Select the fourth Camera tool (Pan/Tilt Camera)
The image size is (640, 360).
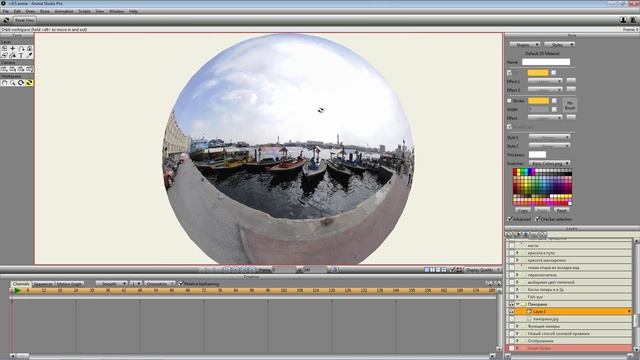point(29,69)
